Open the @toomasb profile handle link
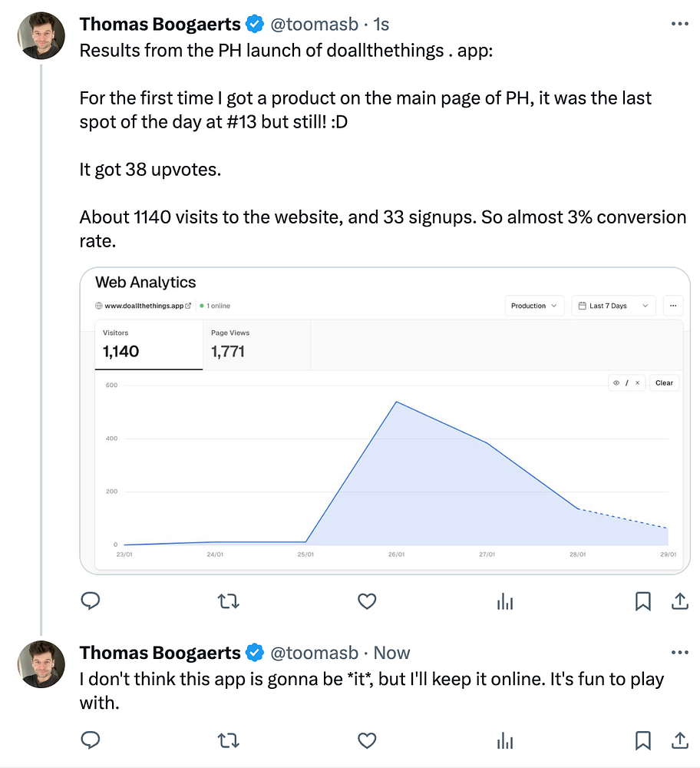The image size is (700, 768). click(314, 24)
